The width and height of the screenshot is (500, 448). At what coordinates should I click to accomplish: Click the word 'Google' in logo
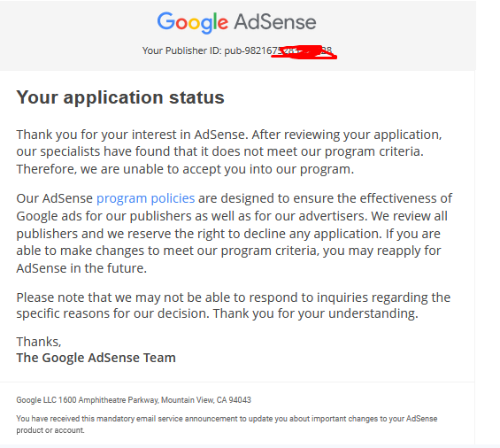193,22
